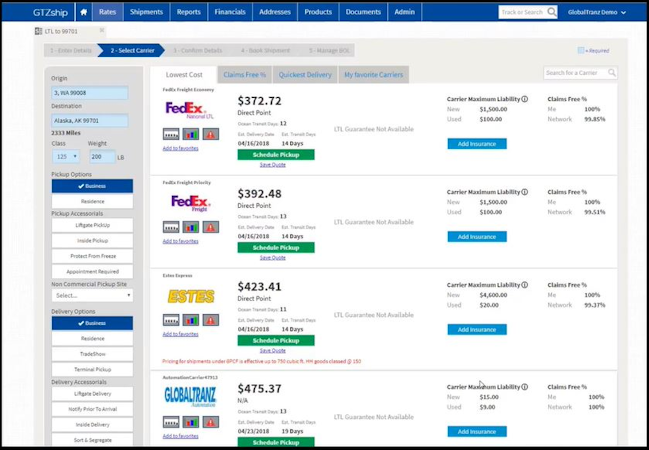Select Residence under Pickup Options
The image size is (649, 450).
[x=91, y=201]
